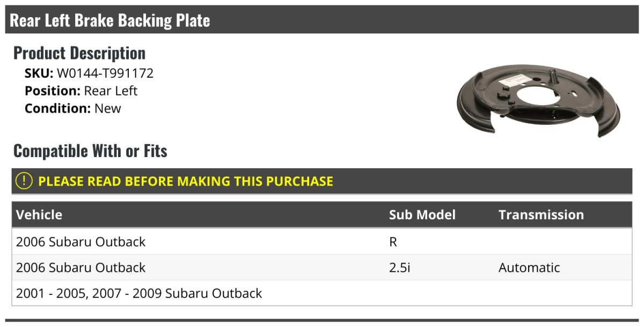Select the 2006 Subaru Outback entry for sub model R
This screenshot has height=327, width=644.
[81, 242]
